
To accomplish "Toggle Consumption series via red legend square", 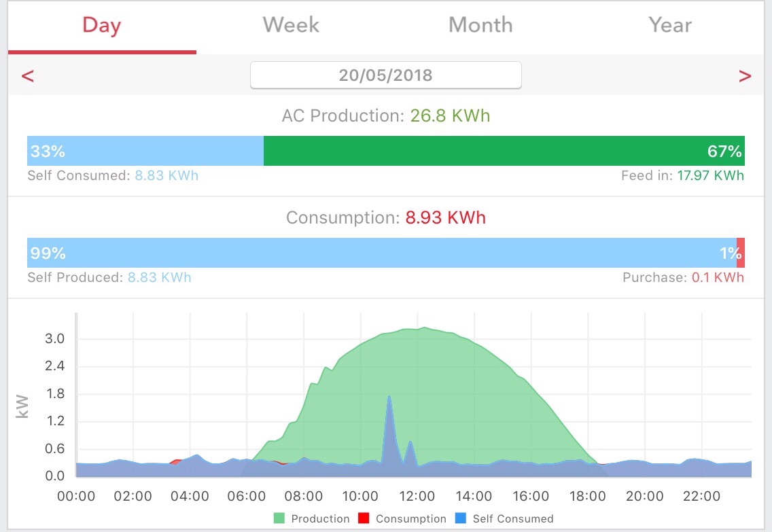I will [x=364, y=518].
